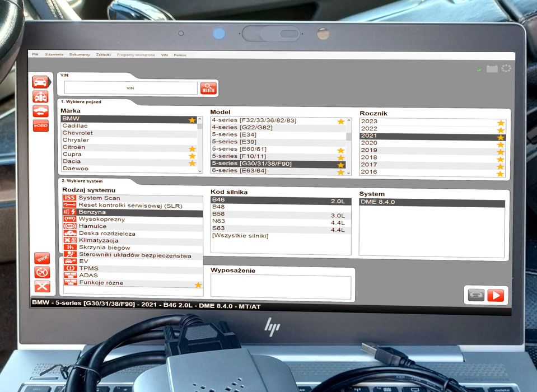Open the VIN menu

point(165,55)
